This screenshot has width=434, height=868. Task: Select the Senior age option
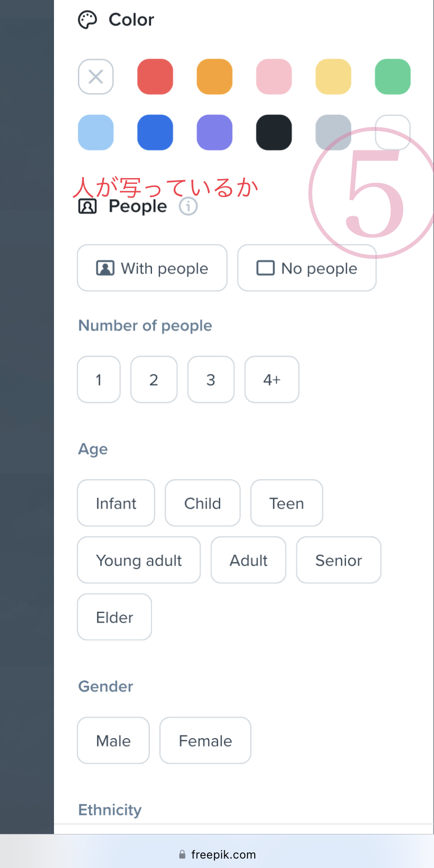pos(339,561)
